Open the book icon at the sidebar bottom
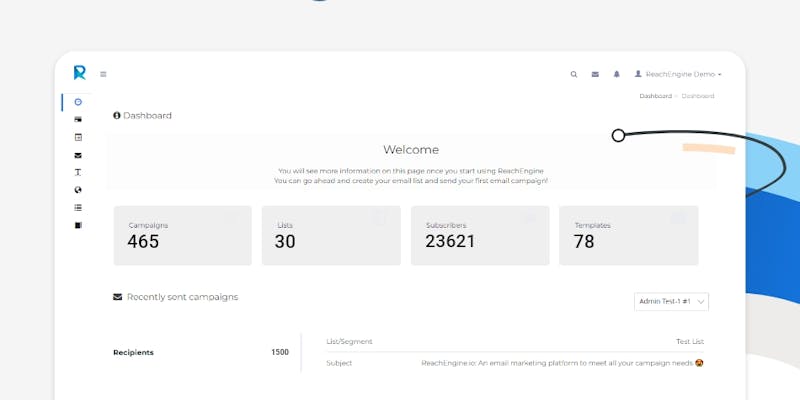Screen dimensions: 800x400 pyautogui.click(x=78, y=225)
